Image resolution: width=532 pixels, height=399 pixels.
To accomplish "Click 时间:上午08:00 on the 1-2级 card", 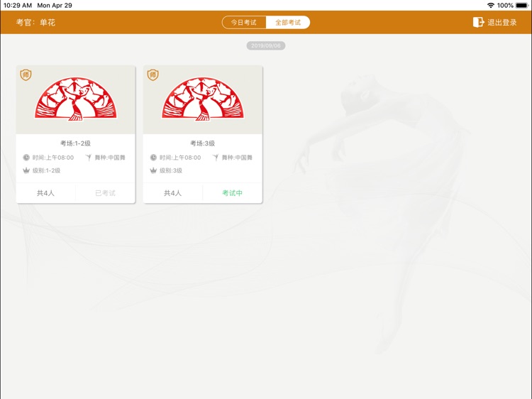I will click(x=53, y=158).
